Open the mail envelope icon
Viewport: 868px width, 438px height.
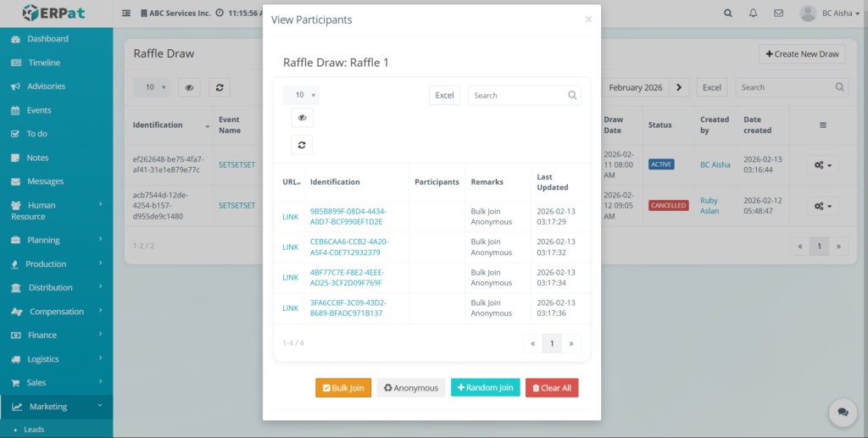coord(779,14)
